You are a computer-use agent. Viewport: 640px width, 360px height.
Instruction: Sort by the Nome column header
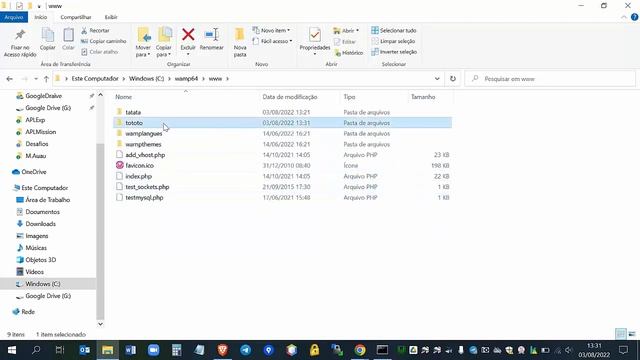pyautogui.click(x=123, y=97)
